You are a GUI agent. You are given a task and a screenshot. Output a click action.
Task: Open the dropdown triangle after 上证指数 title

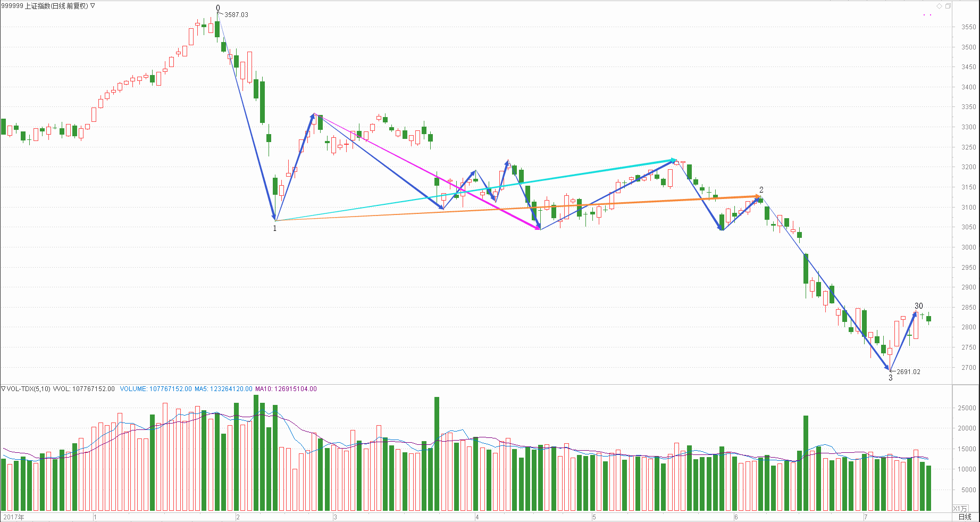pyautogui.click(x=93, y=6)
